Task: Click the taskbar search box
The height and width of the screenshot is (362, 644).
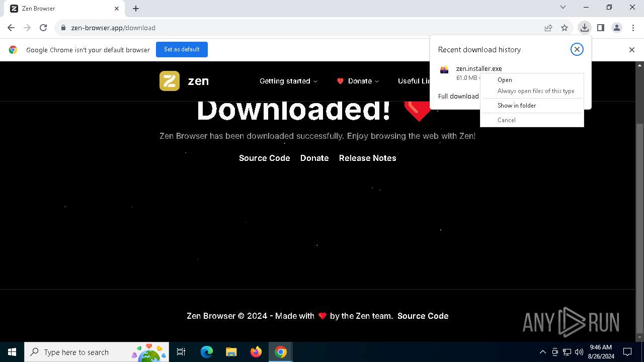Action: [97, 352]
